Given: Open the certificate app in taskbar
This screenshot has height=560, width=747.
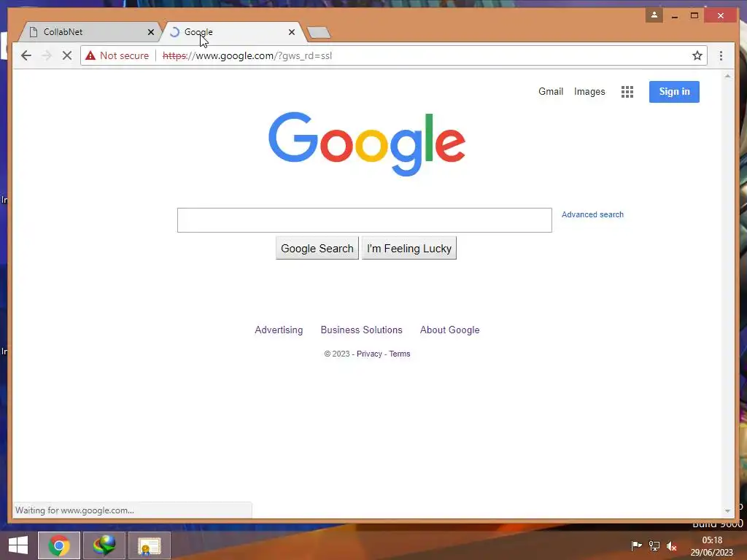Looking at the screenshot, I should click(150, 545).
